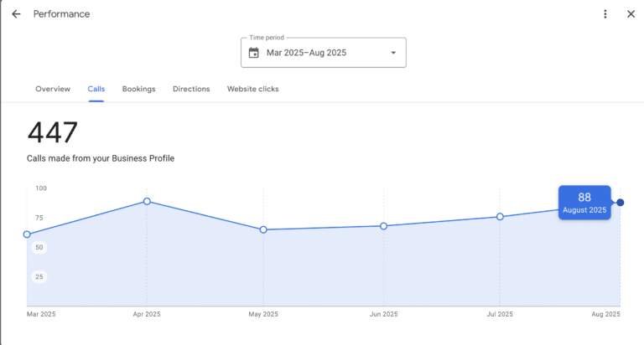The width and height of the screenshot is (644, 345).
Task: Click the 447 total calls number
Action: pos(53,133)
